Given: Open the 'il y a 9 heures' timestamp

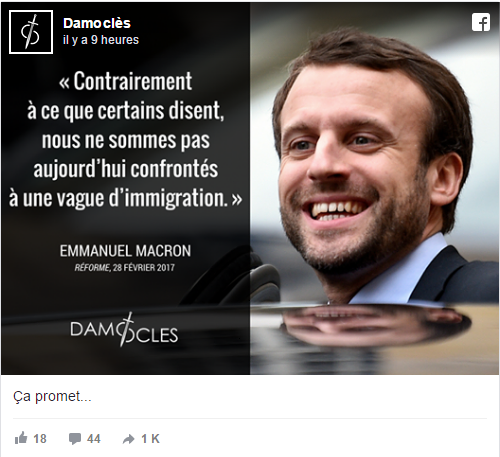Looking at the screenshot, I should pyautogui.click(x=101, y=40).
